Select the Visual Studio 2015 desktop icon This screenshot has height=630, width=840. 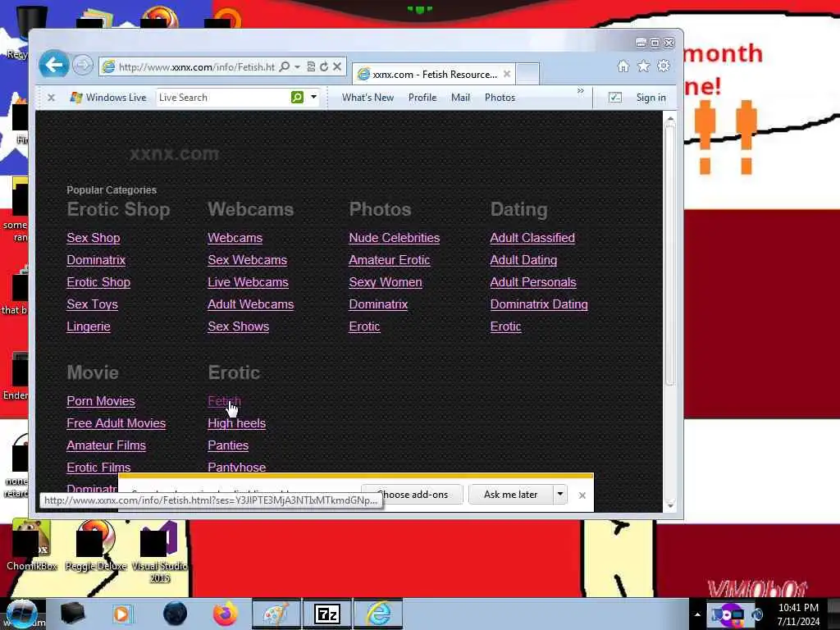(159, 551)
